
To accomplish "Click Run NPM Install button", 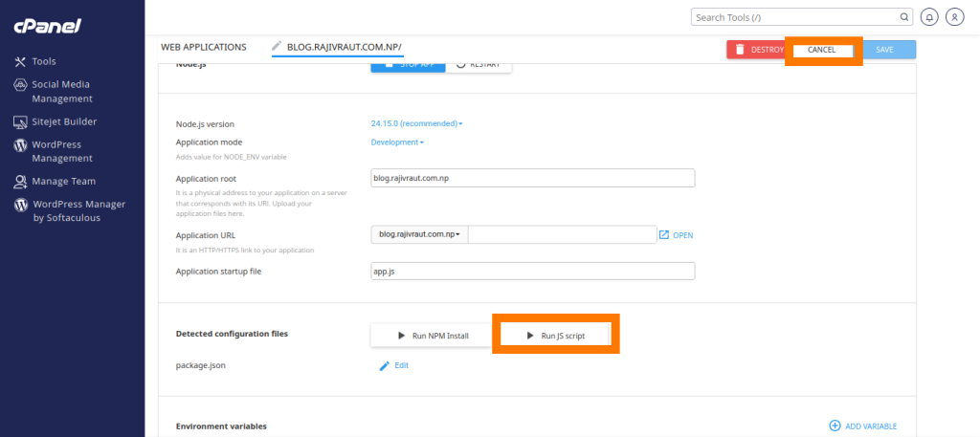I will click(x=433, y=336).
